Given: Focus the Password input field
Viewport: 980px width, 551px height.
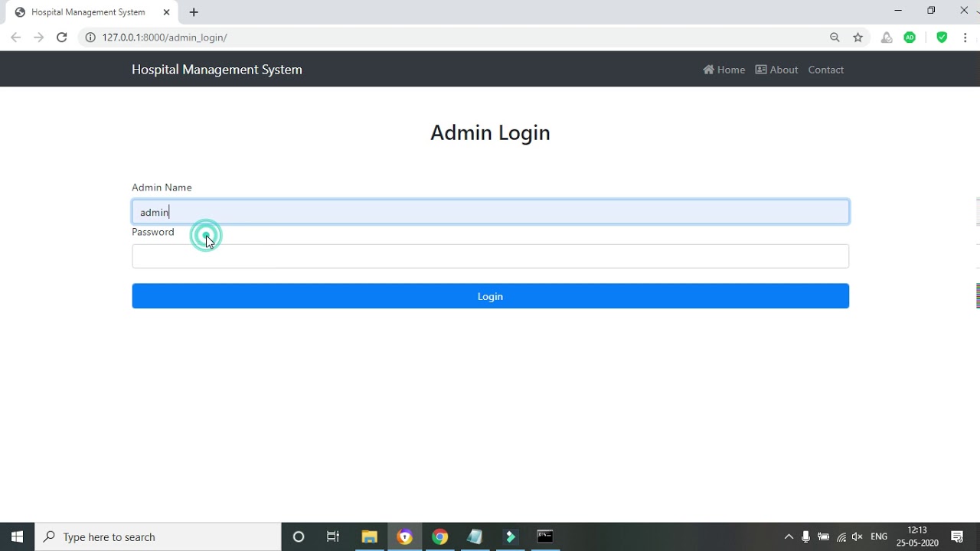Looking at the screenshot, I should pyautogui.click(x=490, y=256).
